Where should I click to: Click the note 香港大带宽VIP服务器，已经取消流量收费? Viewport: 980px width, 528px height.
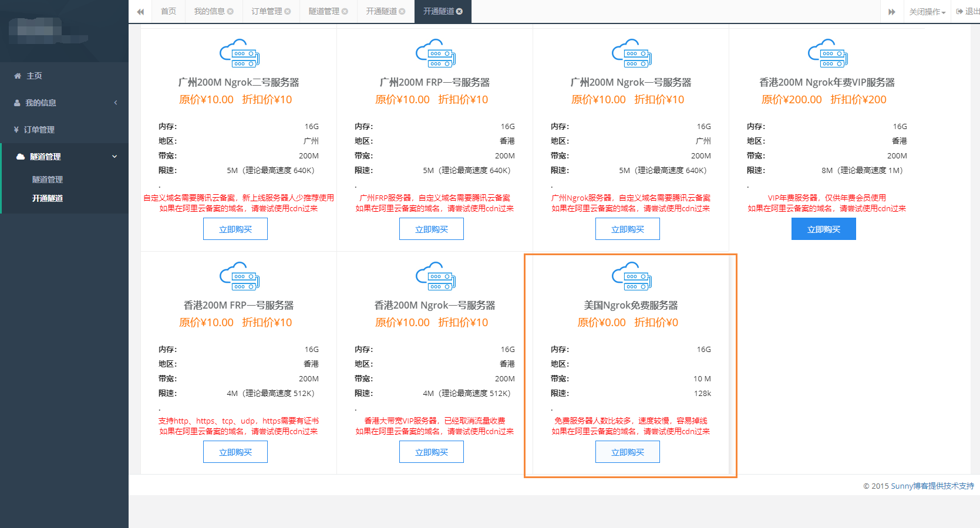coord(435,421)
